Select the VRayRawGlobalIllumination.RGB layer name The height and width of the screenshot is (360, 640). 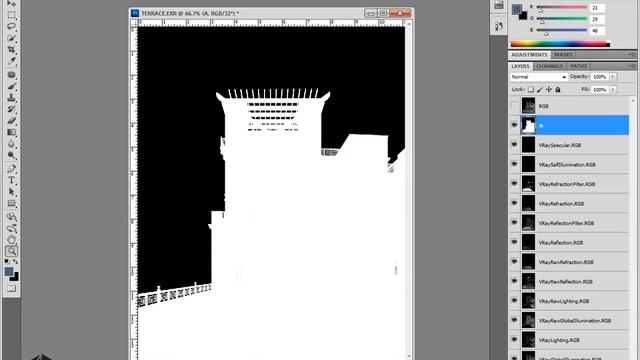coord(575,321)
